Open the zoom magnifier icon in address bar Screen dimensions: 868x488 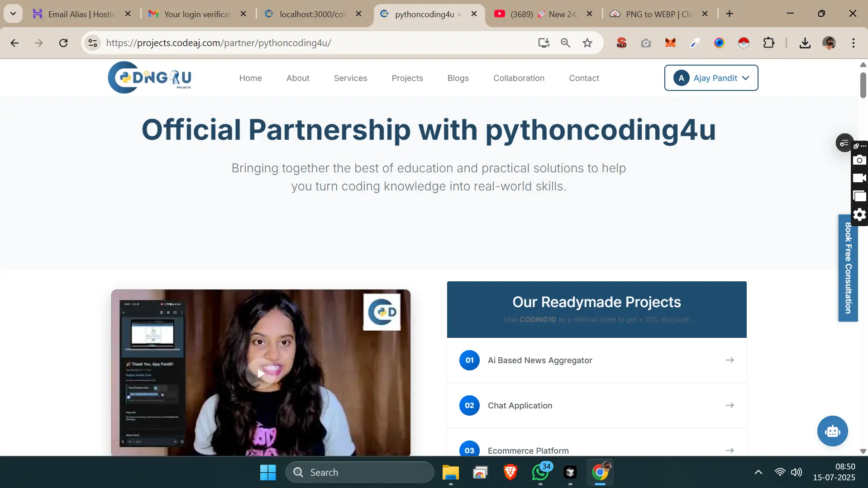pyautogui.click(x=565, y=43)
